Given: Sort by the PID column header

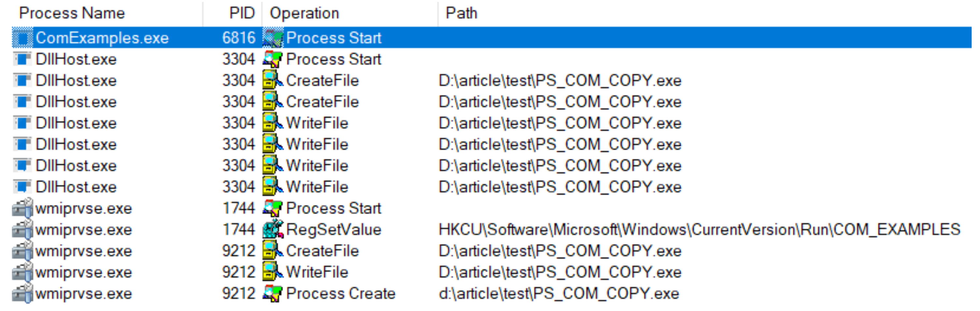Looking at the screenshot, I should (242, 13).
